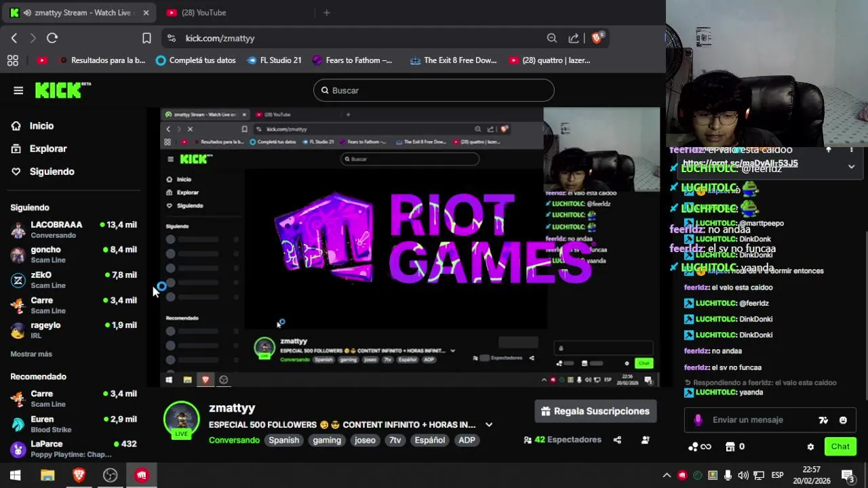Focus the Buscar search field
868x488 pixels.
tap(434, 90)
